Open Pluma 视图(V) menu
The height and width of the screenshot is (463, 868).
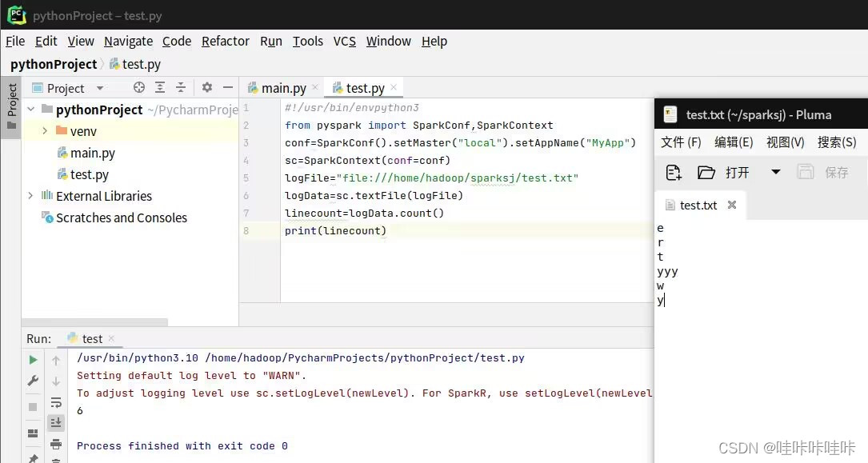tap(785, 142)
